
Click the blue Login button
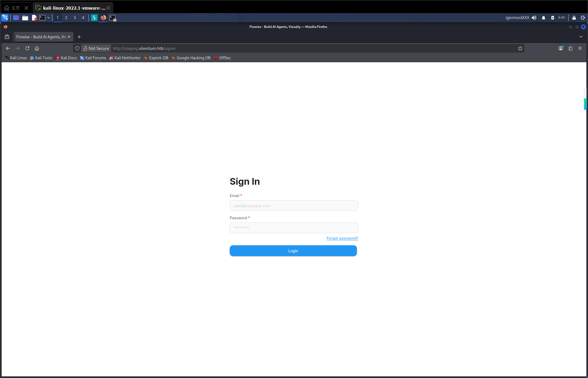pyautogui.click(x=293, y=251)
